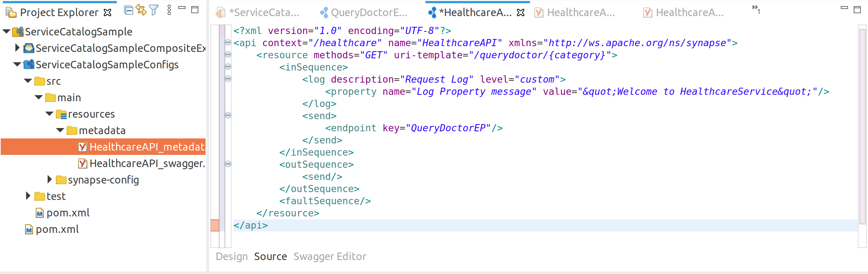Select the ServiceCatalogSampleConfigs project icon
Image resolution: width=868 pixels, height=274 pixels.
[x=29, y=64]
